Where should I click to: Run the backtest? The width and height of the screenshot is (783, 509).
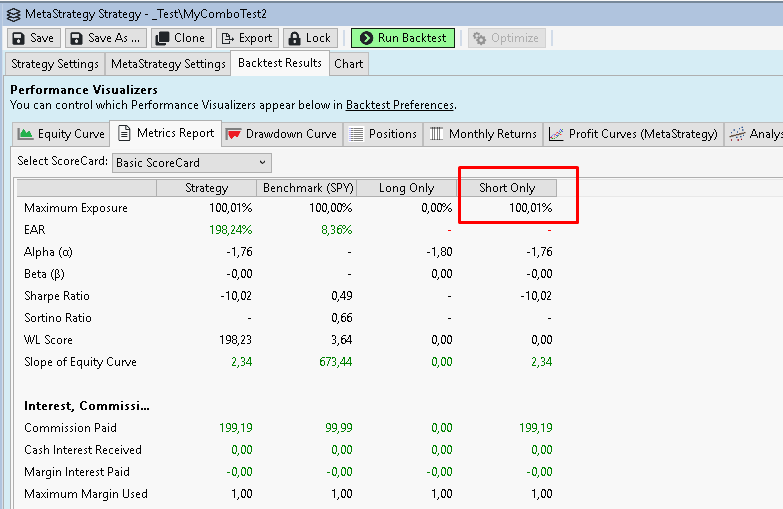click(403, 38)
